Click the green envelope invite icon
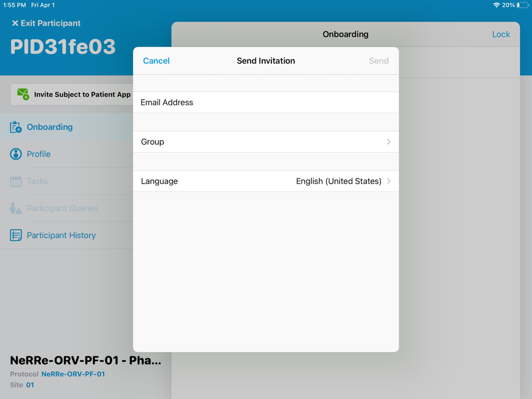 click(23, 94)
